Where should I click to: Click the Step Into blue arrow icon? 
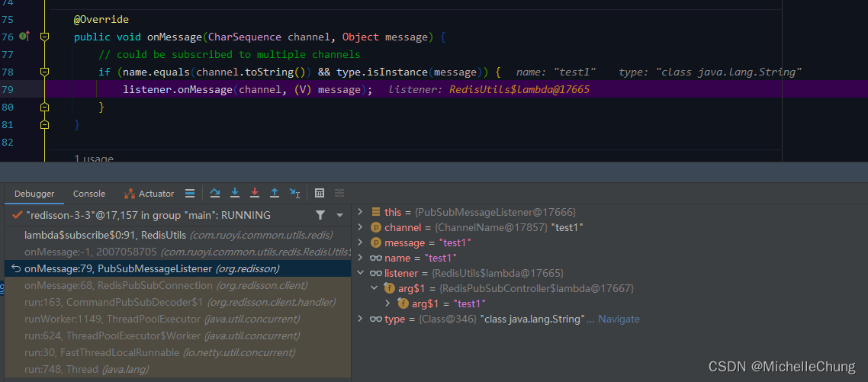tap(235, 193)
